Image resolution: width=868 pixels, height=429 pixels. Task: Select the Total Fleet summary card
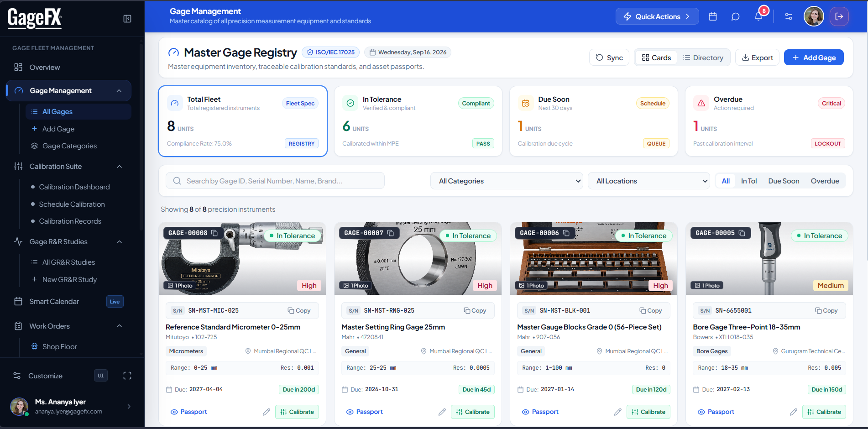tap(243, 121)
